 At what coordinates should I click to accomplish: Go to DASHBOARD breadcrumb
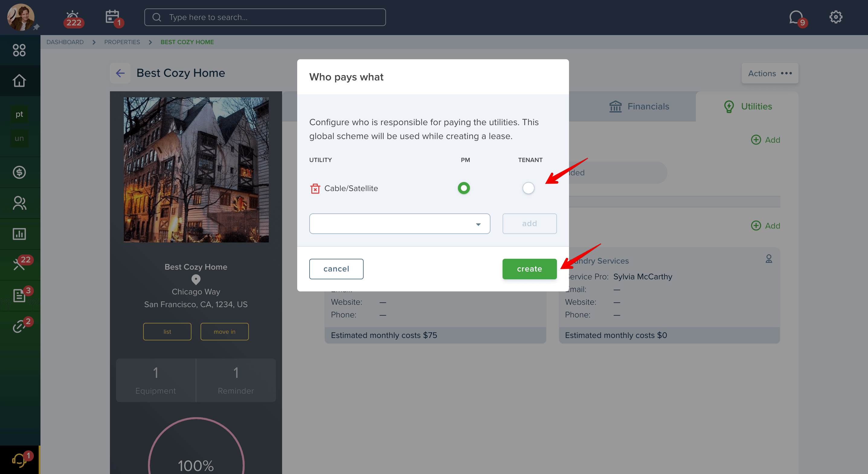65,42
